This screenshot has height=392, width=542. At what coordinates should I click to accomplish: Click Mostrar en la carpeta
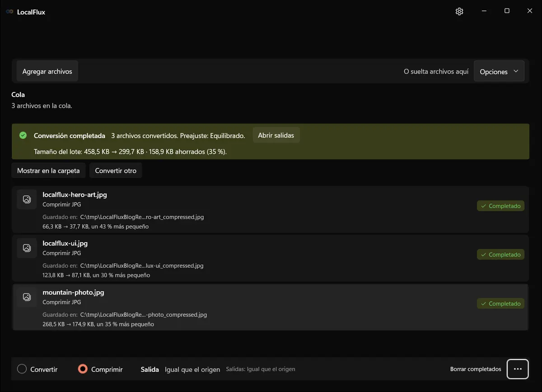click(48, 171)
